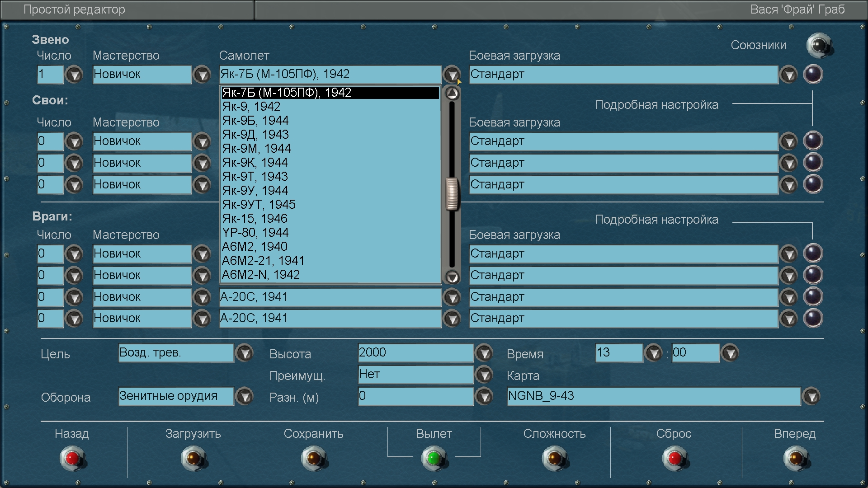Click the aircraft list scrollbar handle
This screenshot has width=868, height=488.
[452, 194]
